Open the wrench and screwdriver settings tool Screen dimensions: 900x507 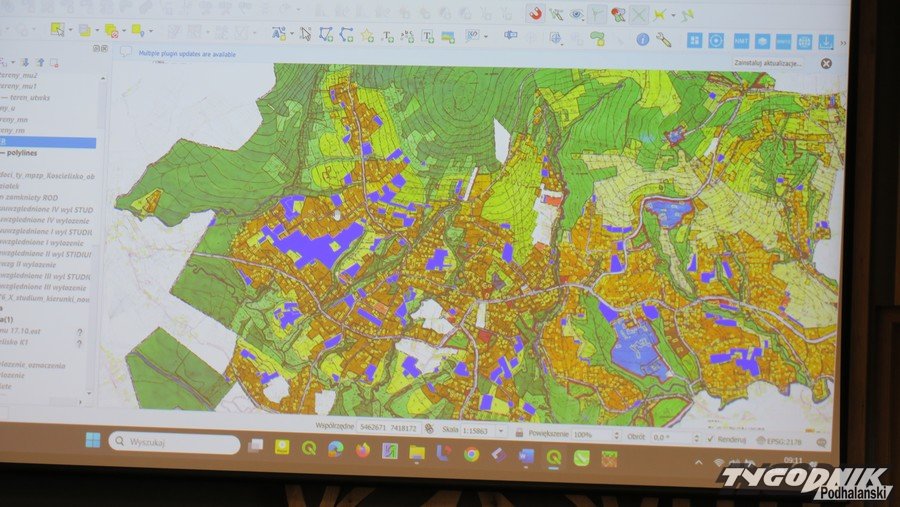(664, 40)
